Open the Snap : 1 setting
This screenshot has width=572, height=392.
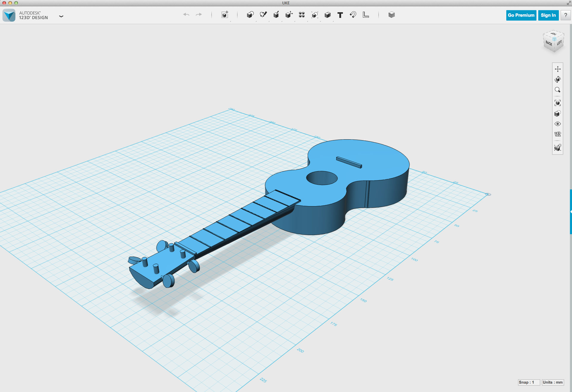click(529, 382)
